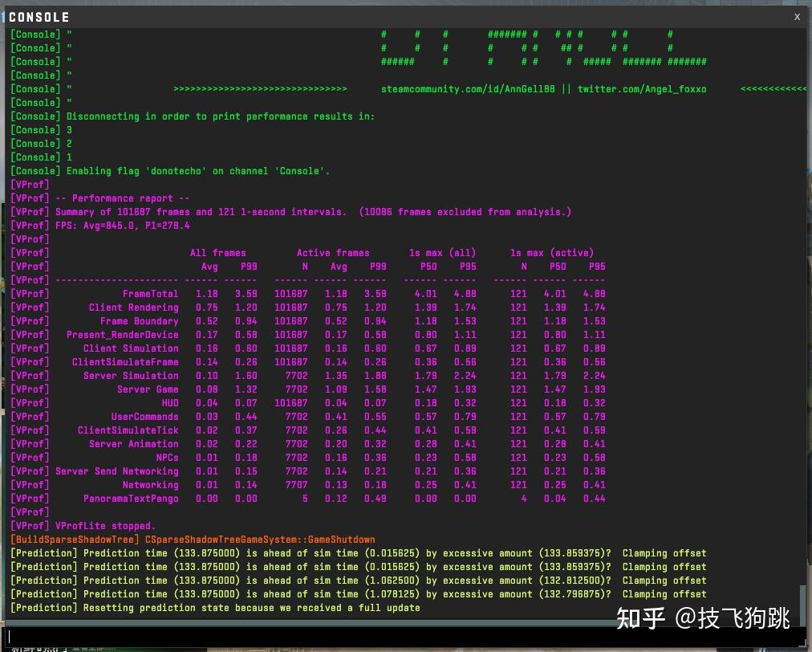
Task: Click the CONSOLE window title
Action: (x=39, y=17)
